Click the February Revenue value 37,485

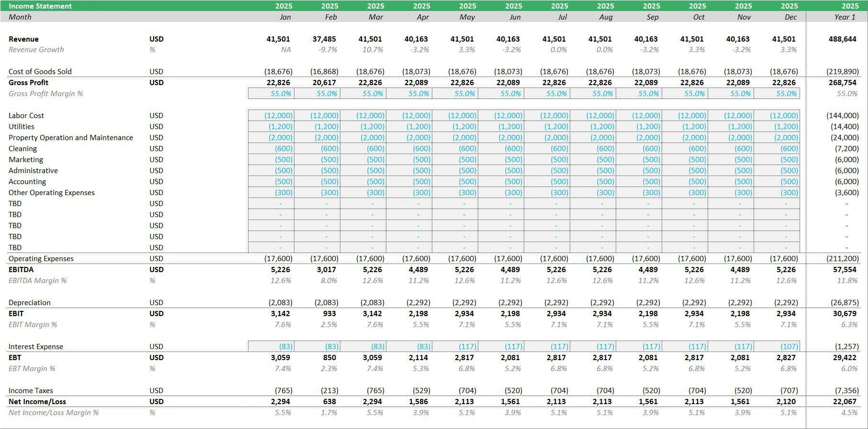click(324, 39)
